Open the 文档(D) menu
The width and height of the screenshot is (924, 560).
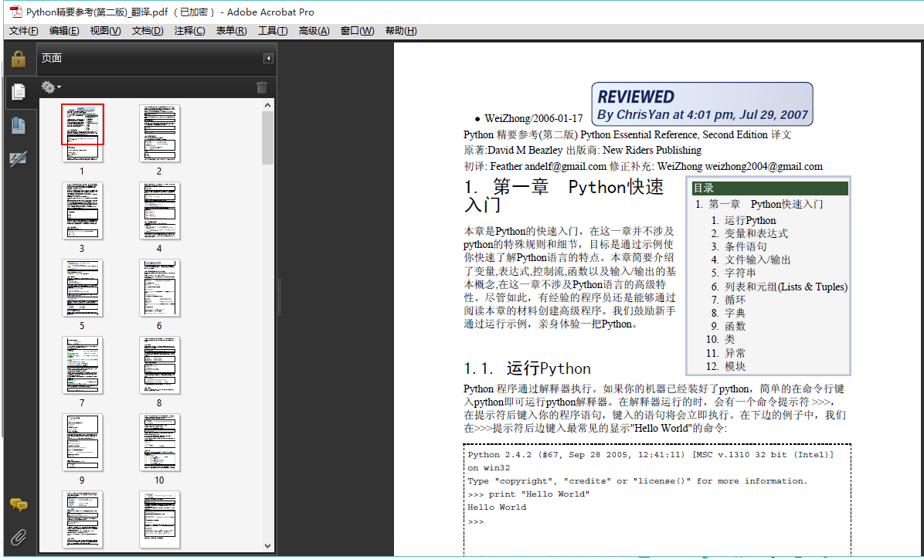[x=148, y=31]
